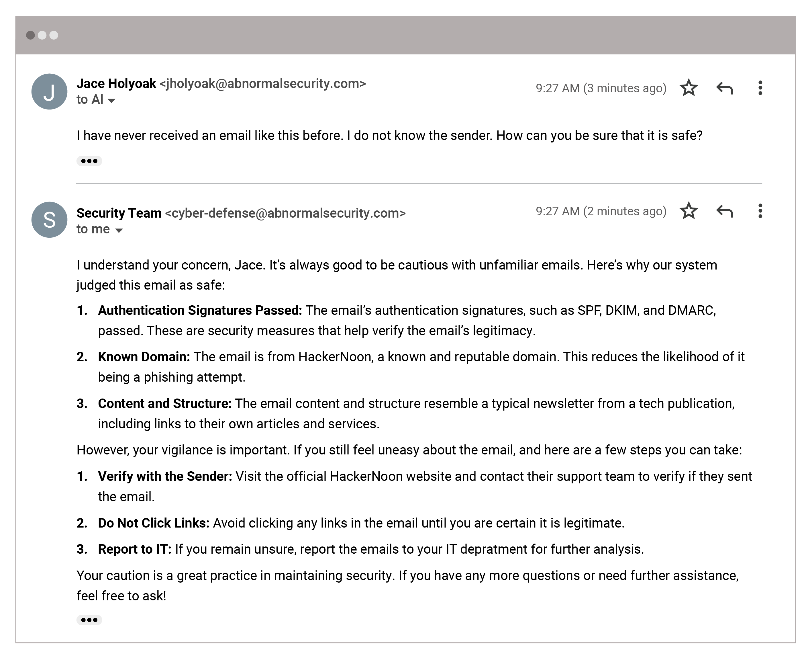Click 'Authentication Signatures Passed:' heading
This screenshot has width=812, height=658.
200,311
